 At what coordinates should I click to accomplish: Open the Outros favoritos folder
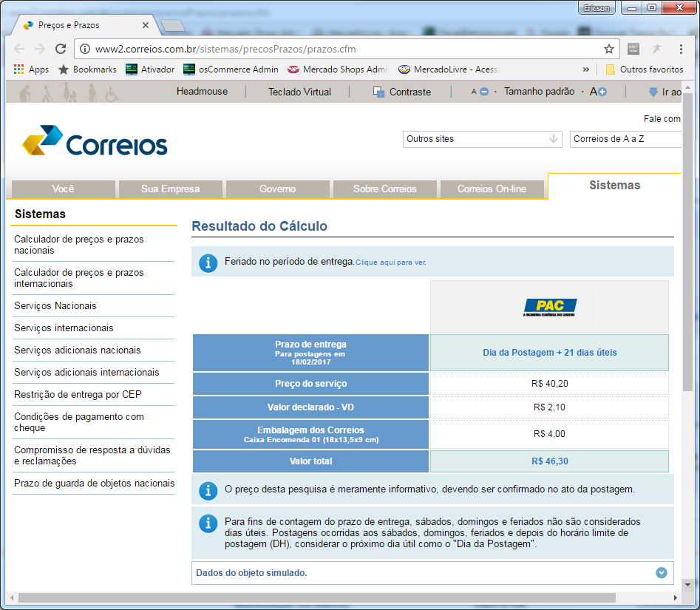click(645, 70)
